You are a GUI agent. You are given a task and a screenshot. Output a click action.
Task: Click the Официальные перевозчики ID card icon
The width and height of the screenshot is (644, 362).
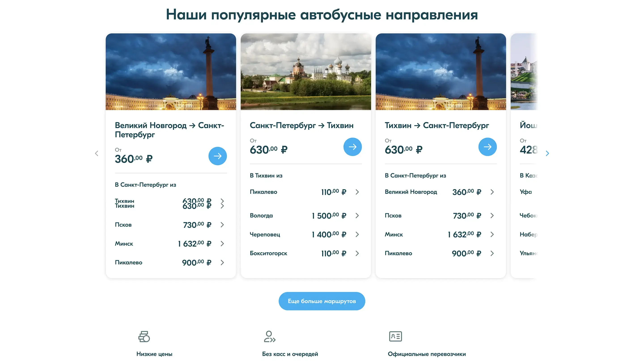tap(395, 336)
